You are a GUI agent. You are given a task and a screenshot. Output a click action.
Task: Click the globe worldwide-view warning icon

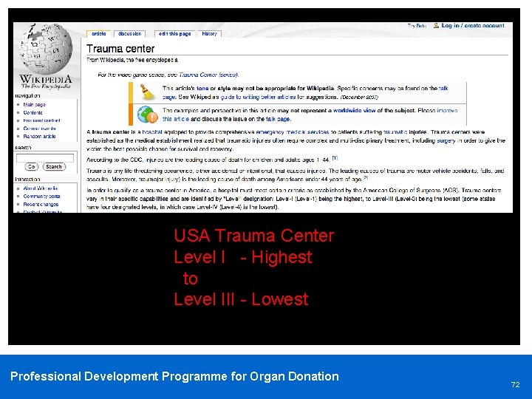click(147, 115)
